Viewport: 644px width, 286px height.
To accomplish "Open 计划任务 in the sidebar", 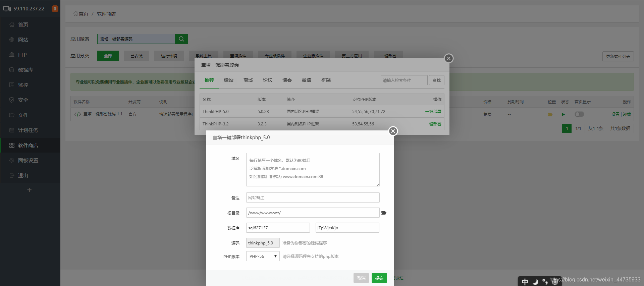I will coord(28,130).
